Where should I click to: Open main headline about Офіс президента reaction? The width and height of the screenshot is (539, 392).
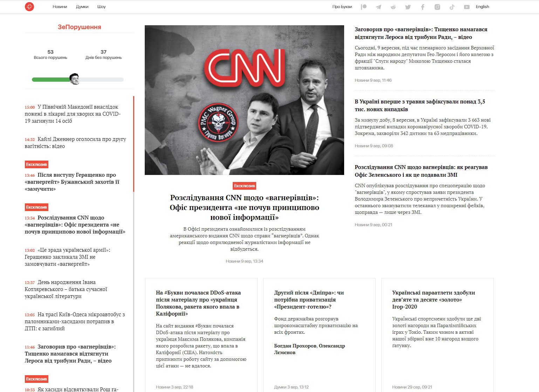point(244,208)
